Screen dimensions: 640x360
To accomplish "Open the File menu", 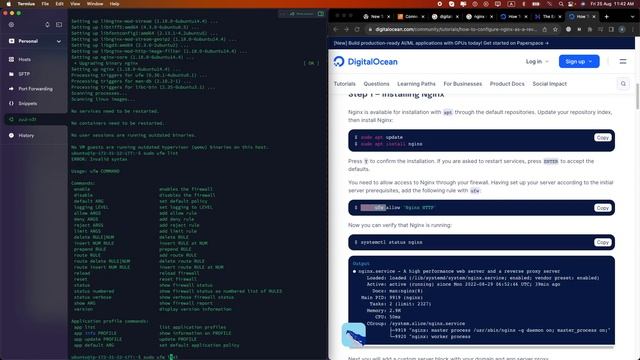I will pos(45,4).
